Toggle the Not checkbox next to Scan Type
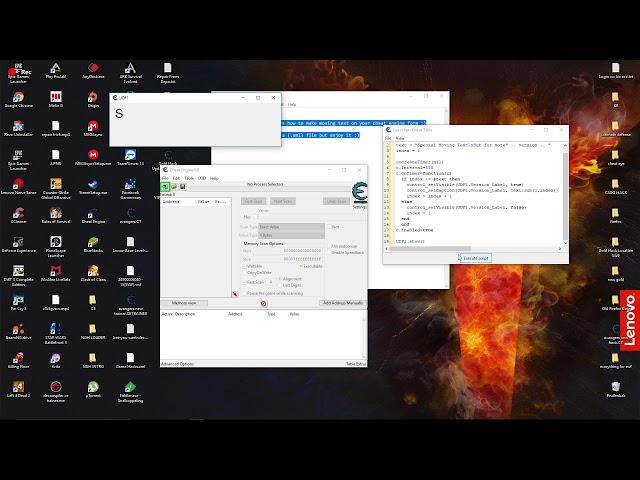Image resolution: width=640 pixels, height=480 pixels. tap(329, 227)
